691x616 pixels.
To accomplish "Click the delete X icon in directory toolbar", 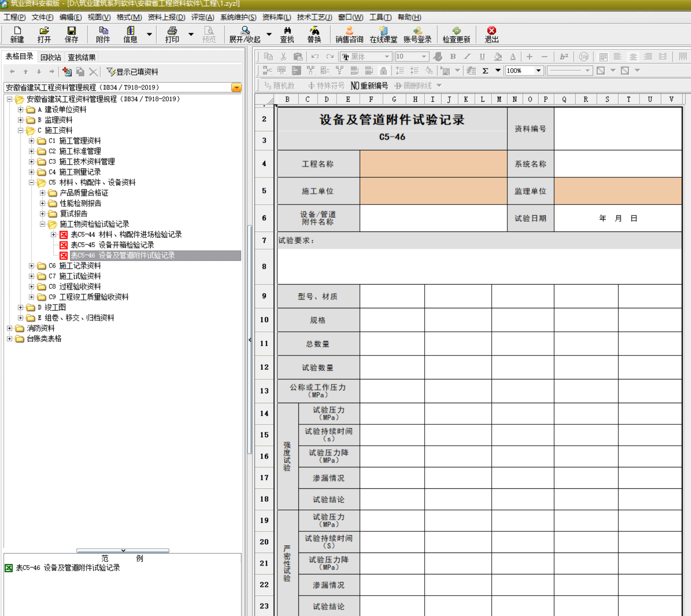I will pos(93,72).
